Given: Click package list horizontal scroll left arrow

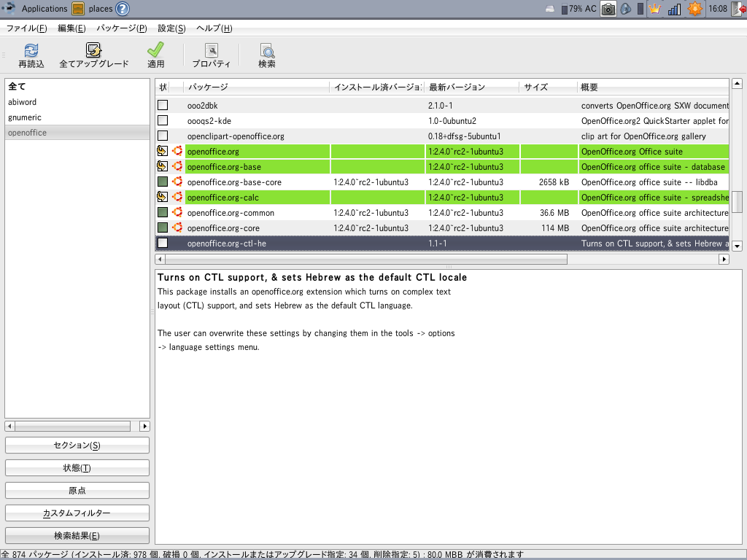Looking at the screenshot, I should pyautogui.click(x=160, y=259).
